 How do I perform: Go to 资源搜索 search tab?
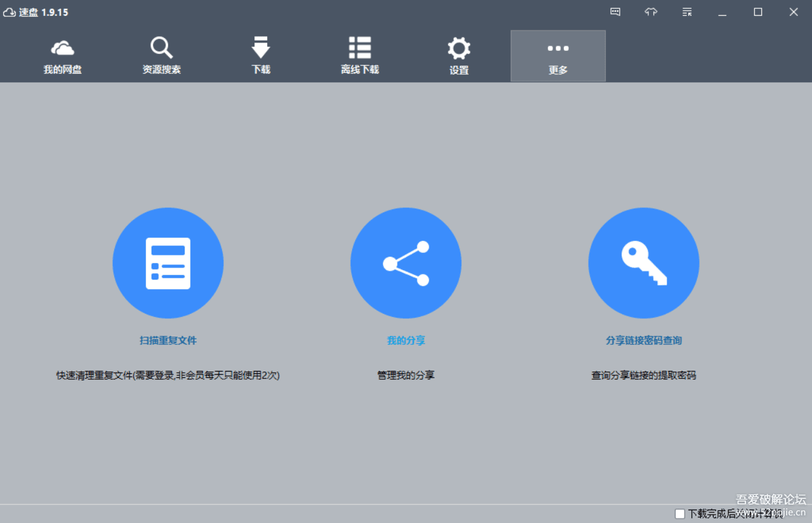[x=162, y=56]
